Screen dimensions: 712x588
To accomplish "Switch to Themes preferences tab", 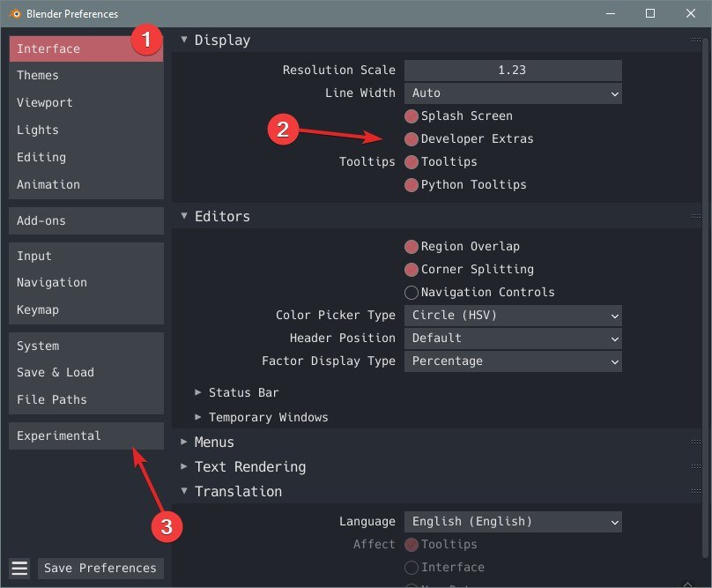I will coord(85,76).
